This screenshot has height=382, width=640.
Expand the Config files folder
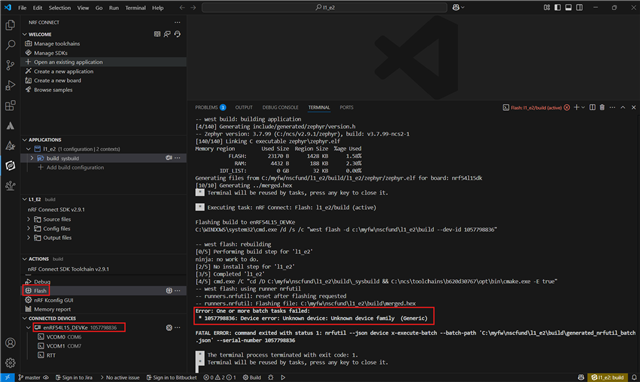point(29,229)
